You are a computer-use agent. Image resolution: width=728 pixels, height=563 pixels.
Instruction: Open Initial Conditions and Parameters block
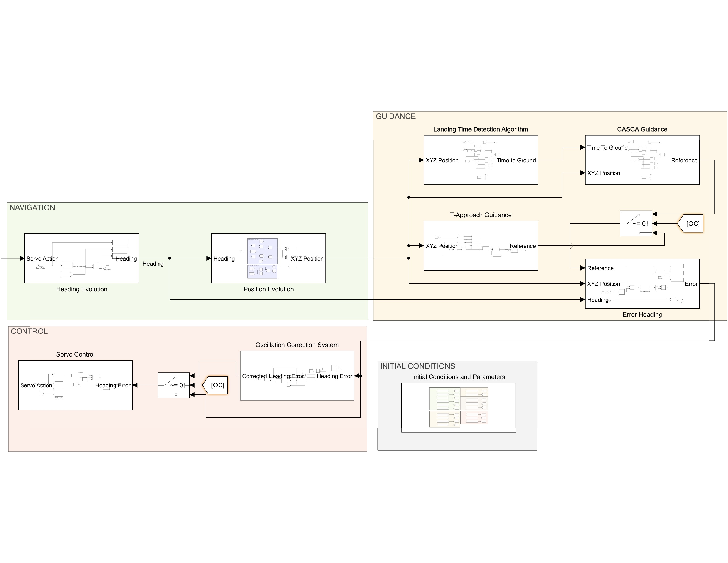tap(459, 407)
